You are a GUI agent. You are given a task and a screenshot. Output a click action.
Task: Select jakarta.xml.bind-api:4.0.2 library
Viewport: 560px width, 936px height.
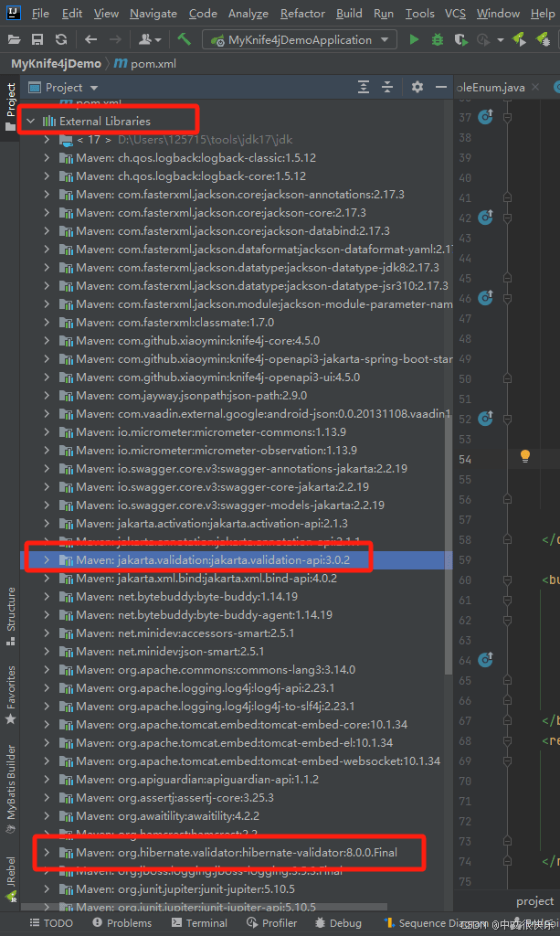tap(206, 579)
